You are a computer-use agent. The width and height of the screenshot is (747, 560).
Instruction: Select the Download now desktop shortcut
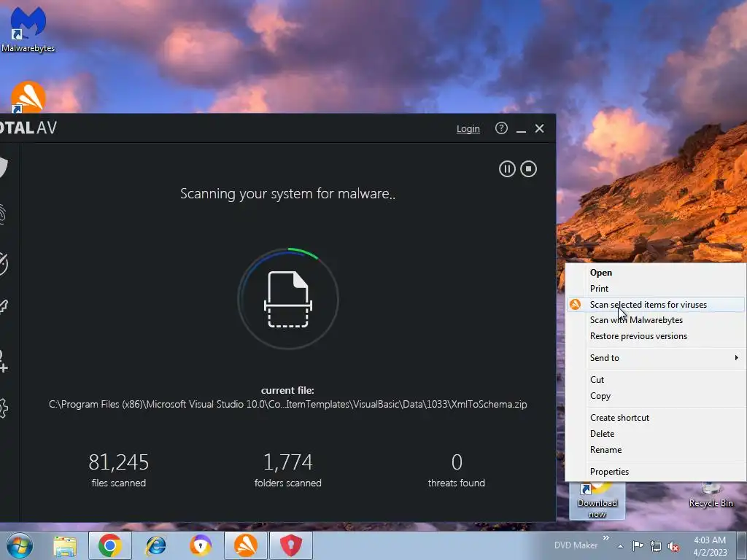click(x=597, y=500)
